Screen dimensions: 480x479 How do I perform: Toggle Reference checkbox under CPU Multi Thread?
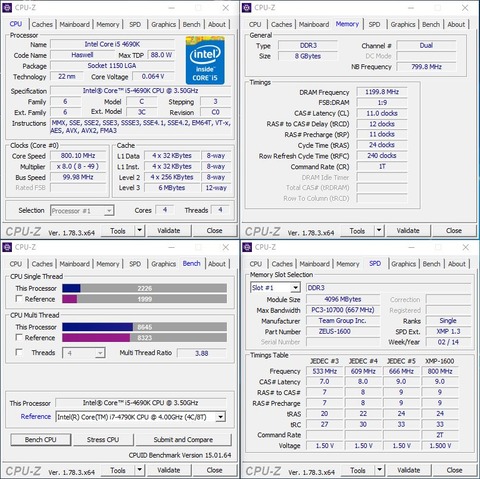19,337
